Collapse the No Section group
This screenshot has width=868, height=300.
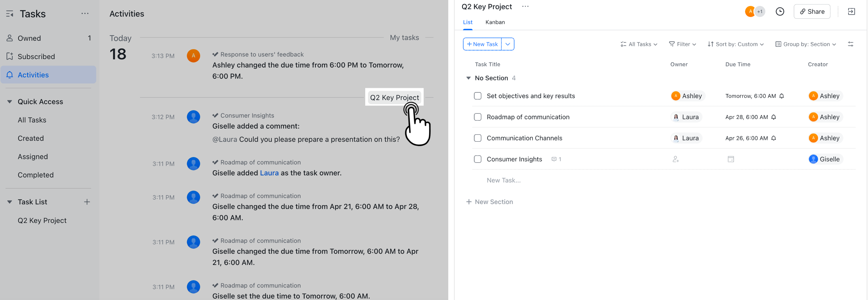coord(469,78)
